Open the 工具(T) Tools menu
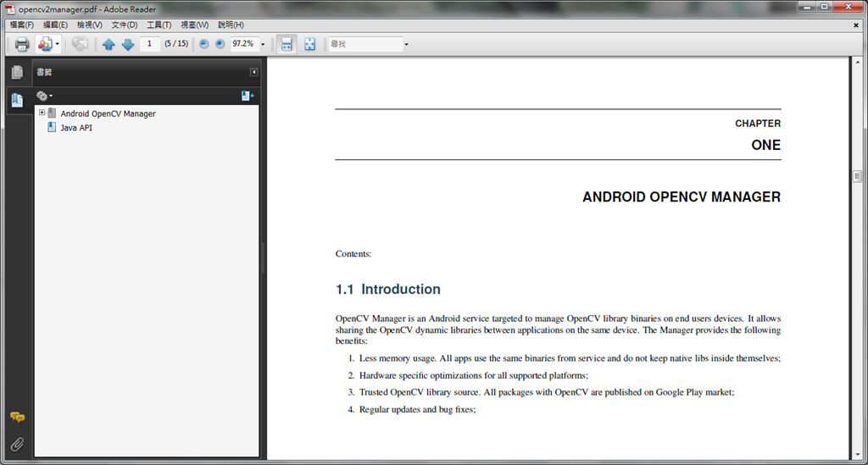Screen dimensions: 868x465 159,25
